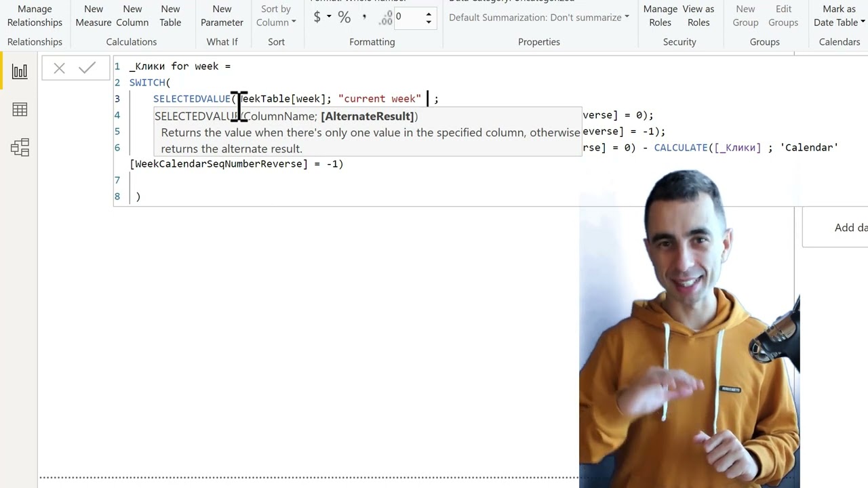Create a New Measure
The height and width of the screenshot is (488, 868).
coord(94,16)
